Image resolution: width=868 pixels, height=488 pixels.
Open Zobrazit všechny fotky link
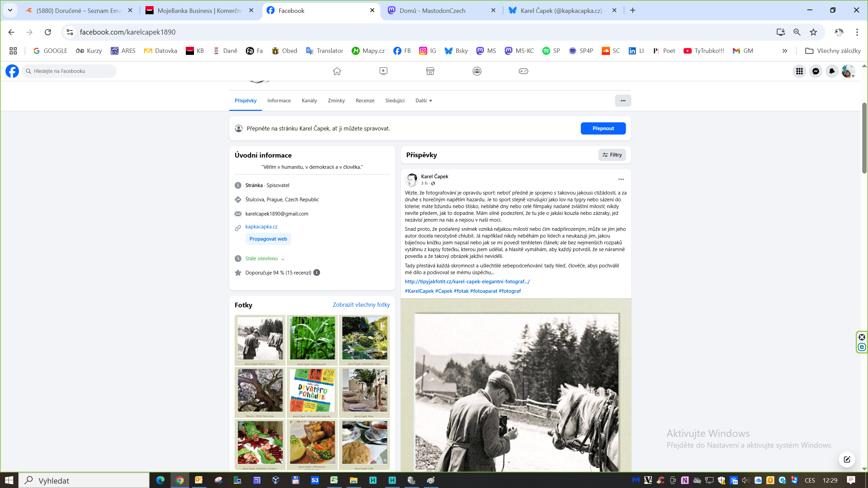click(361, 305)
